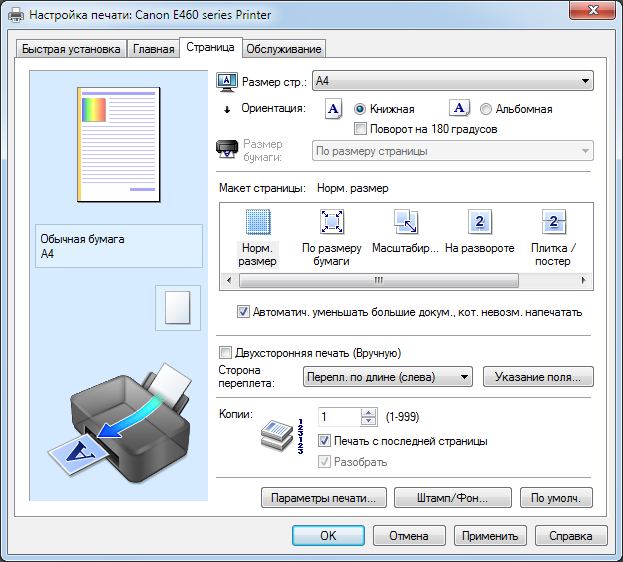Screen dimensions: 623x562
Task: Click the disabled Разобрать checkbox
Action: point(324,462)
